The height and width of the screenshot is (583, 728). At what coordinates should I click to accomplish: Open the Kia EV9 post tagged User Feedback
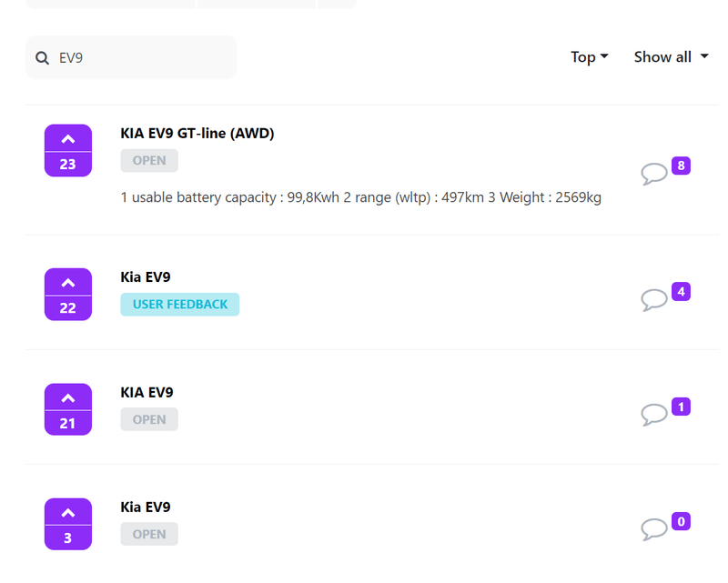coord(146,277)
